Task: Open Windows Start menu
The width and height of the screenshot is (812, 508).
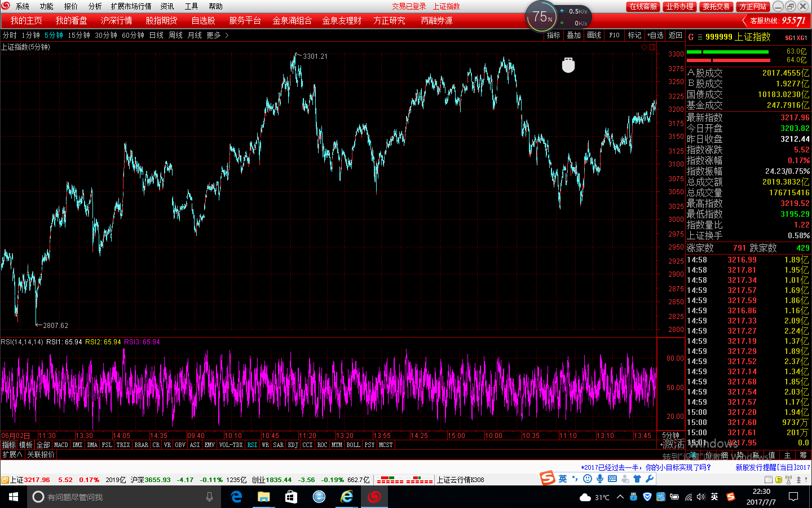Action: click(x=14, y=497)
